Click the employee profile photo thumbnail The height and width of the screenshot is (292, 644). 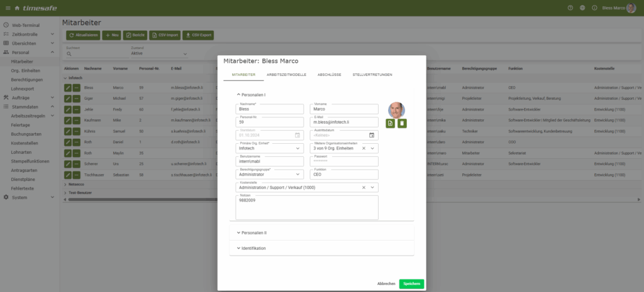396,110
